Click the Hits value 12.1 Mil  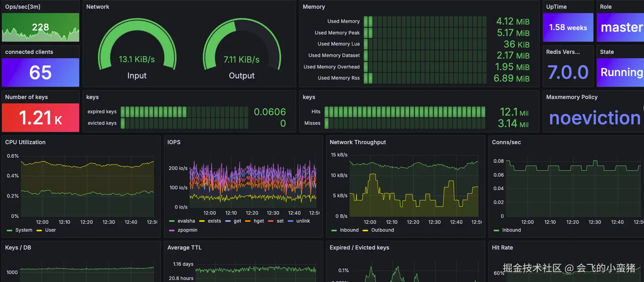click(514, 112)
